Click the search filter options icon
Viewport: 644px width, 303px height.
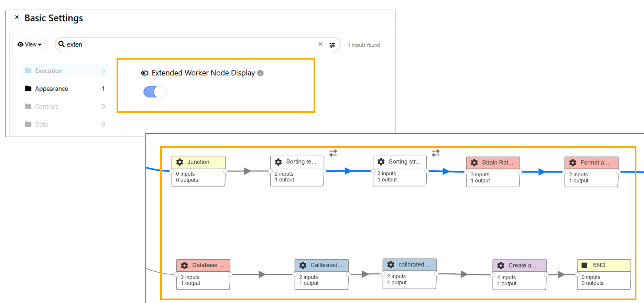pyautogui.click(x=332, y=45)
